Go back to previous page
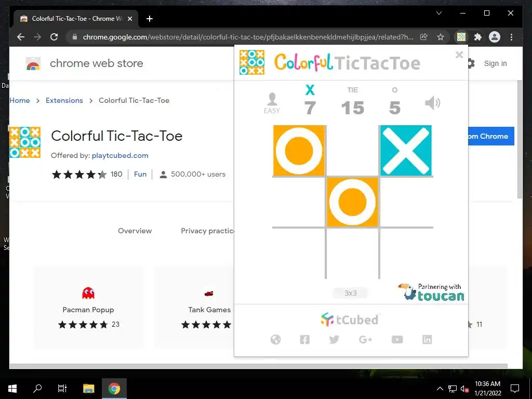 (21, 37)
